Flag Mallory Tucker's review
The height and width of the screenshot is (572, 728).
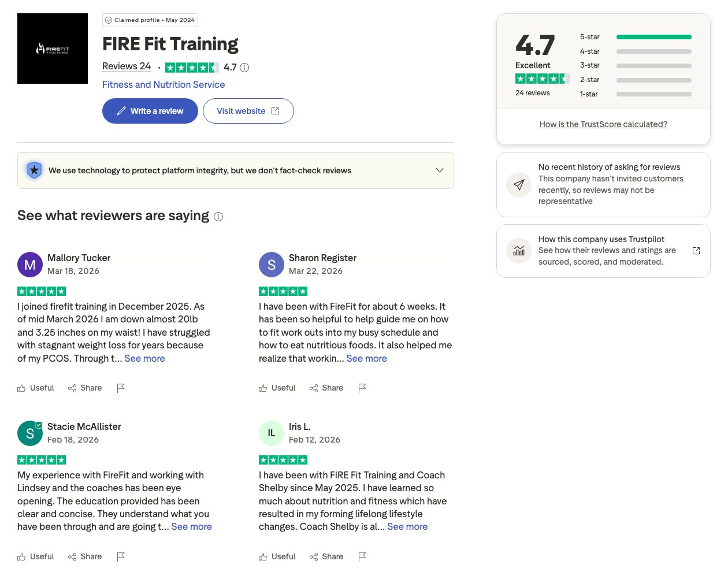pyautogui.click(x=121, y=388)
